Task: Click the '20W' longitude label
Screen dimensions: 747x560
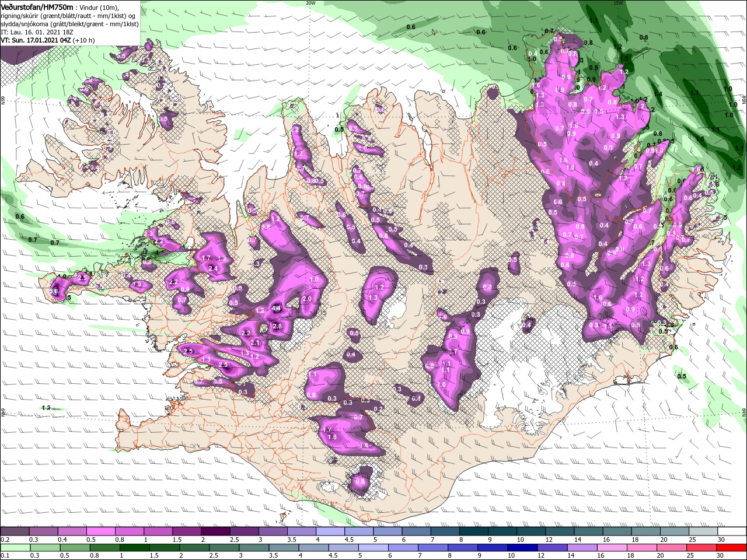Action: [x=310, y=3]
